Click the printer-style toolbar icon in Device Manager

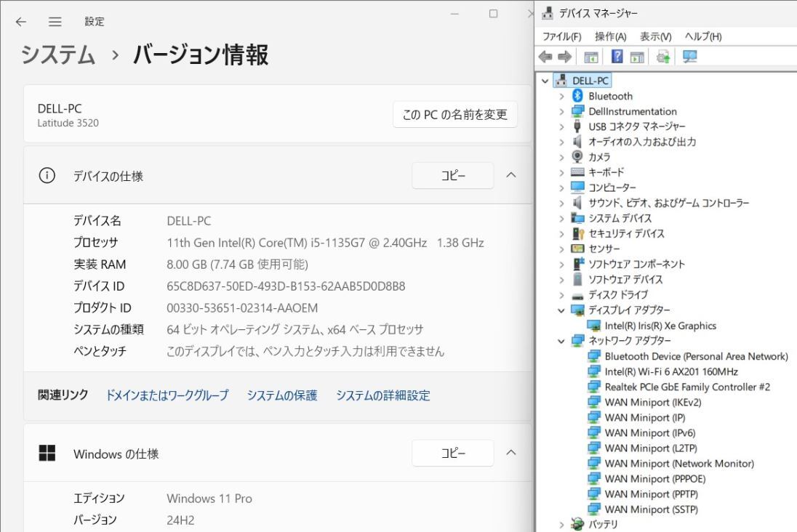662,57
